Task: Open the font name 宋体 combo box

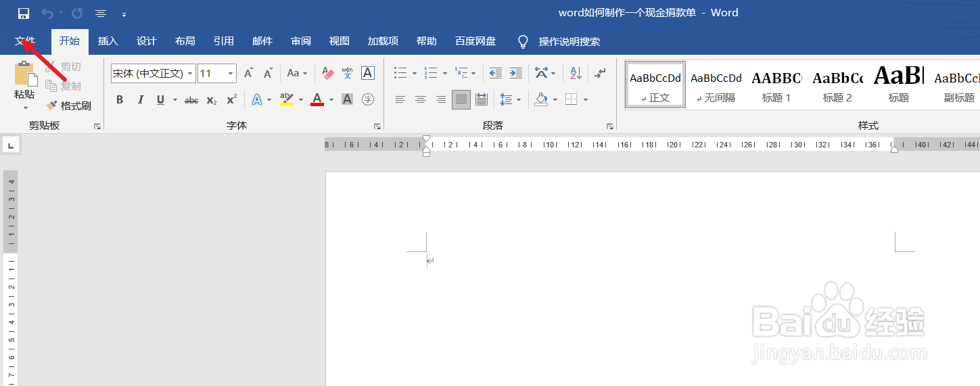Action: [154, 74]
